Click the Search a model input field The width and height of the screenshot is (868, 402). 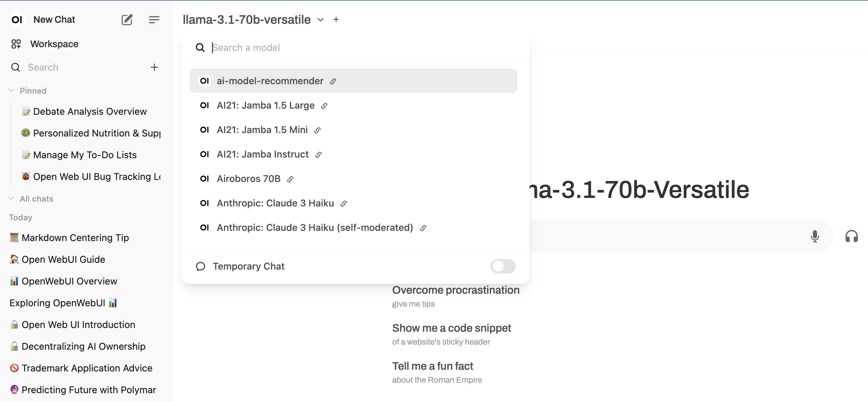[364, 48]
